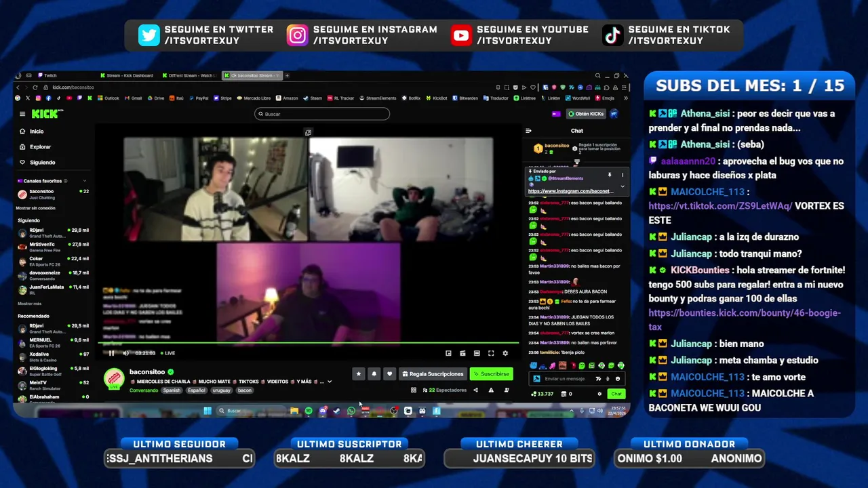
Task: Follow channel with the heart button
Action: pos(389,373)
